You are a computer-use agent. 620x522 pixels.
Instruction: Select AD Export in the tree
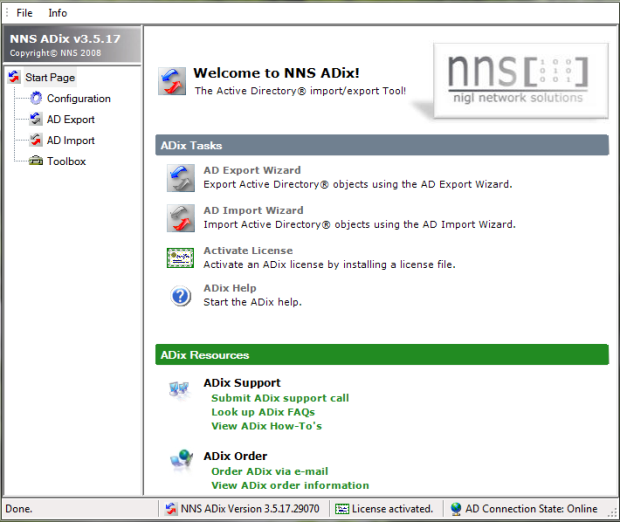71,119
